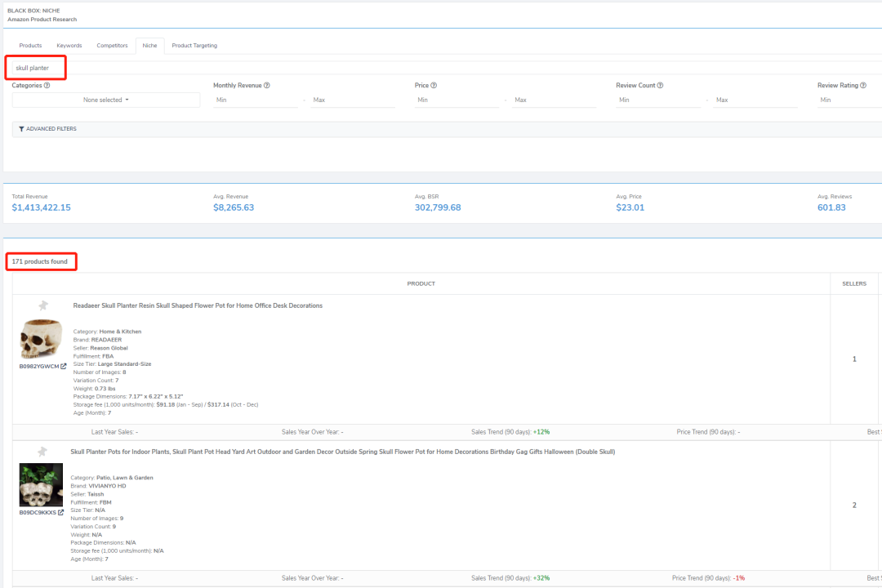Image resolution: width=882 pixels, height=588 pixels.
Task: Click the Monthly Revenue help icon
Action: coord(267,85)
